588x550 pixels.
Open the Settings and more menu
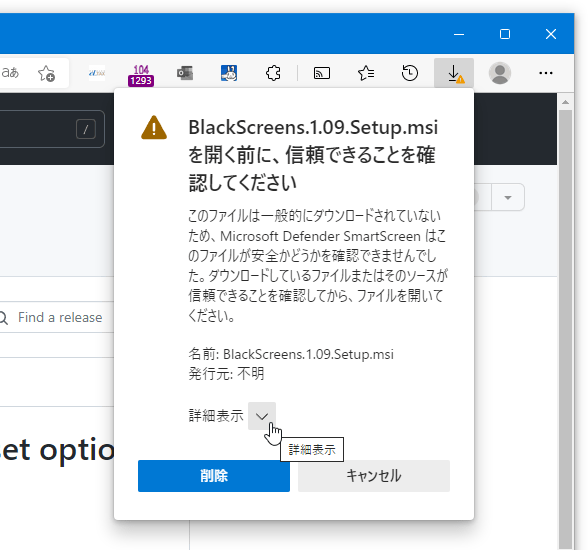click(546, 73)
